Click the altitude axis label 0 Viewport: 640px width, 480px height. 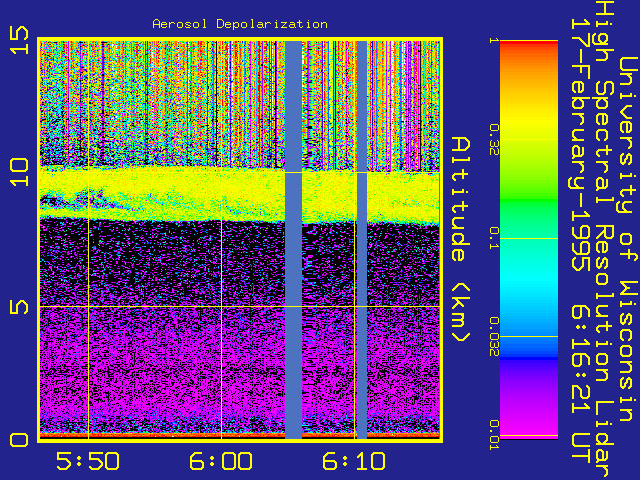click(x=19, y=440)
